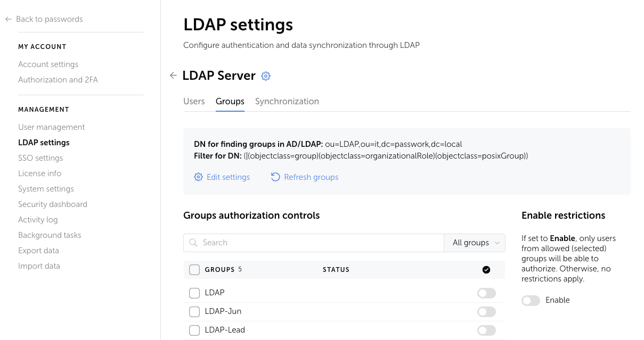Switch to the Users tab
The height and width of the screenshot is (340, 644).
click(194, 101)
